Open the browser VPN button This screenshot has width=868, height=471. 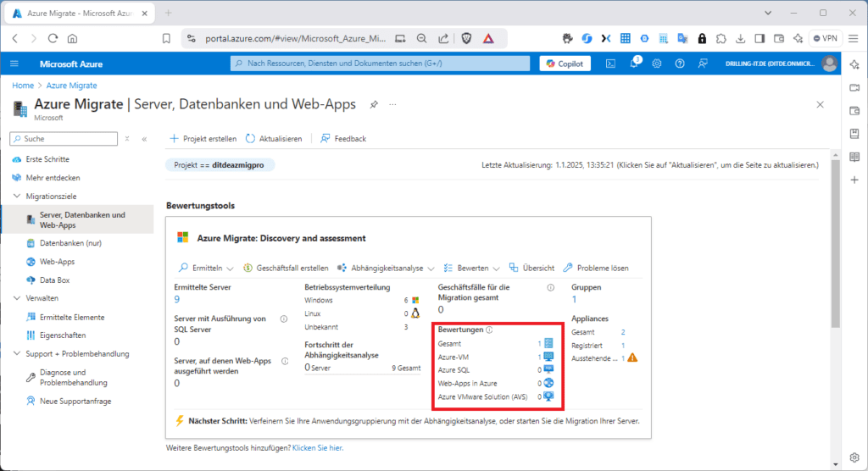825,38
